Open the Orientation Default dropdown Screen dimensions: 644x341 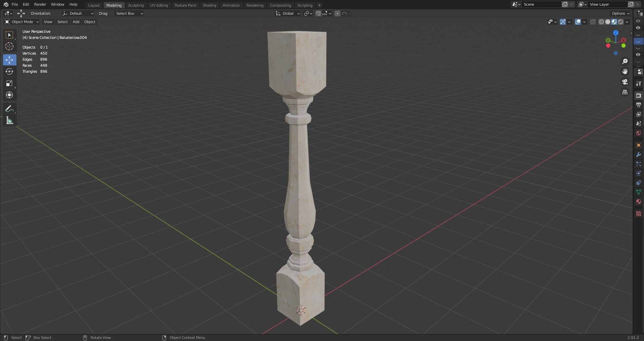(78, 13)
